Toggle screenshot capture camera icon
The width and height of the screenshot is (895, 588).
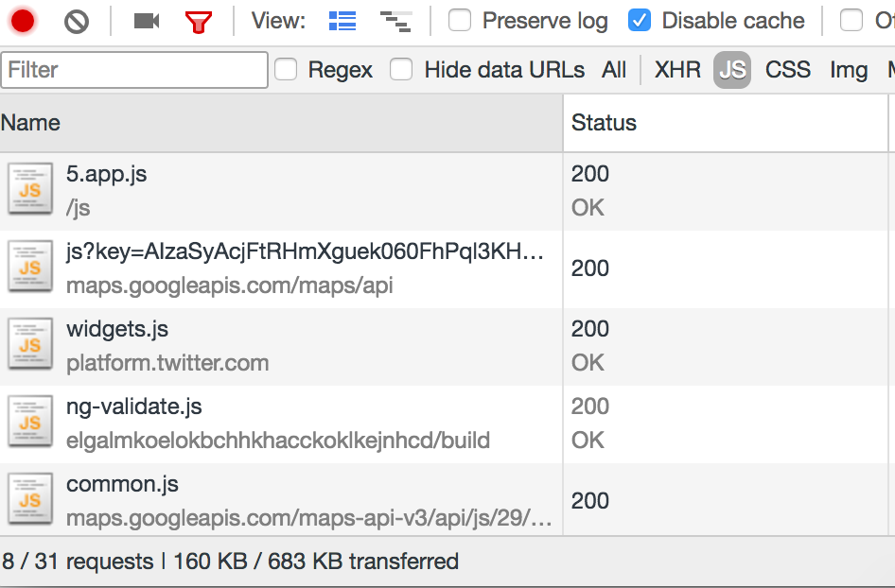coord(146,21)
